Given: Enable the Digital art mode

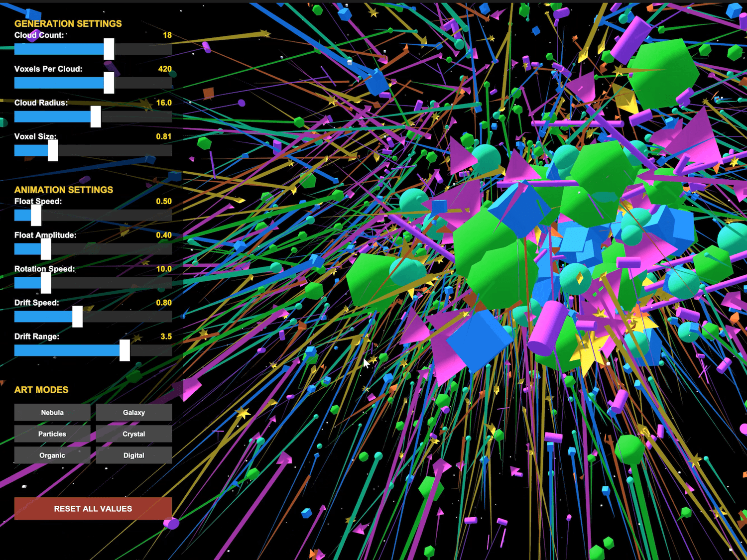Looking at the screenshot, I should tap(134, 455).
